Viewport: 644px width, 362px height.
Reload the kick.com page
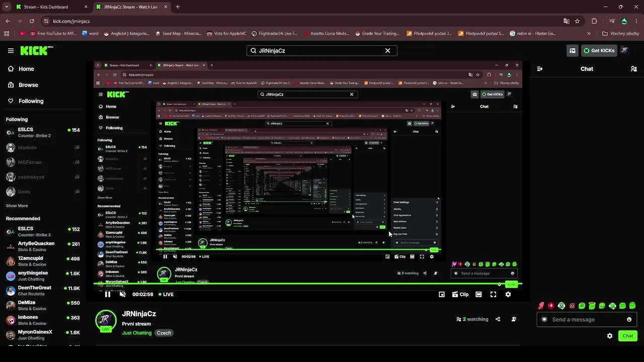coord(32,21)
